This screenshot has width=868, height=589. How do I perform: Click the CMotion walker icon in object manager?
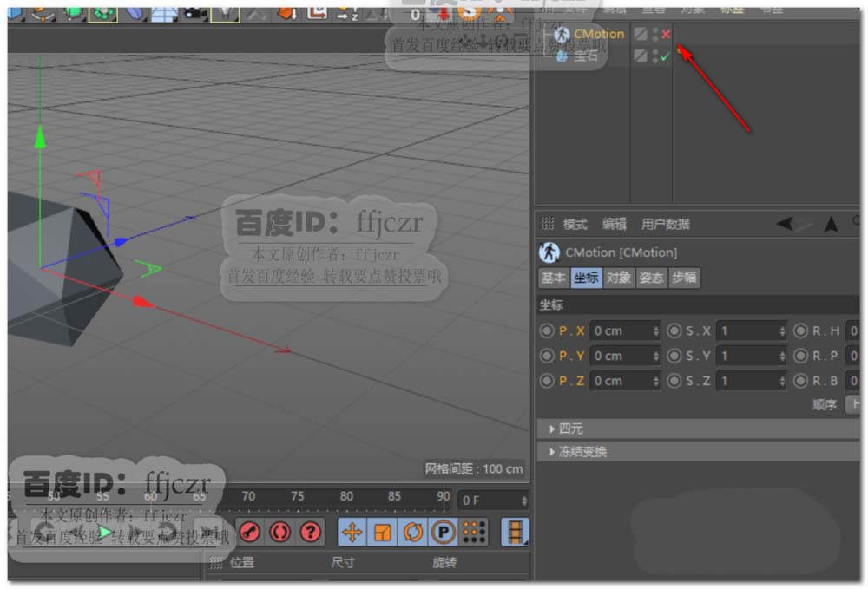562,35
